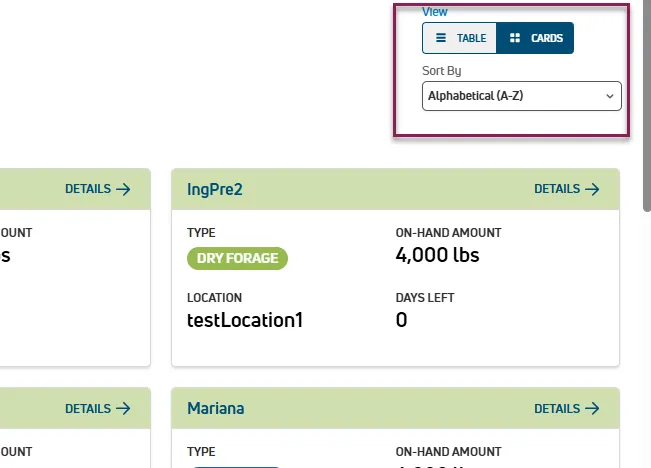
Task: Click the grid icon on CARDS
Action: (x=515, y=38)
